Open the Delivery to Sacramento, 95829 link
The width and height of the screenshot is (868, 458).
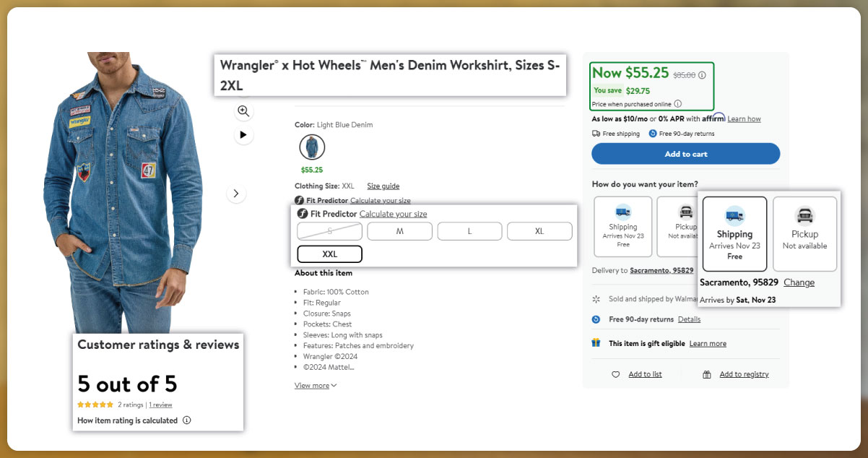coord(661,270)
